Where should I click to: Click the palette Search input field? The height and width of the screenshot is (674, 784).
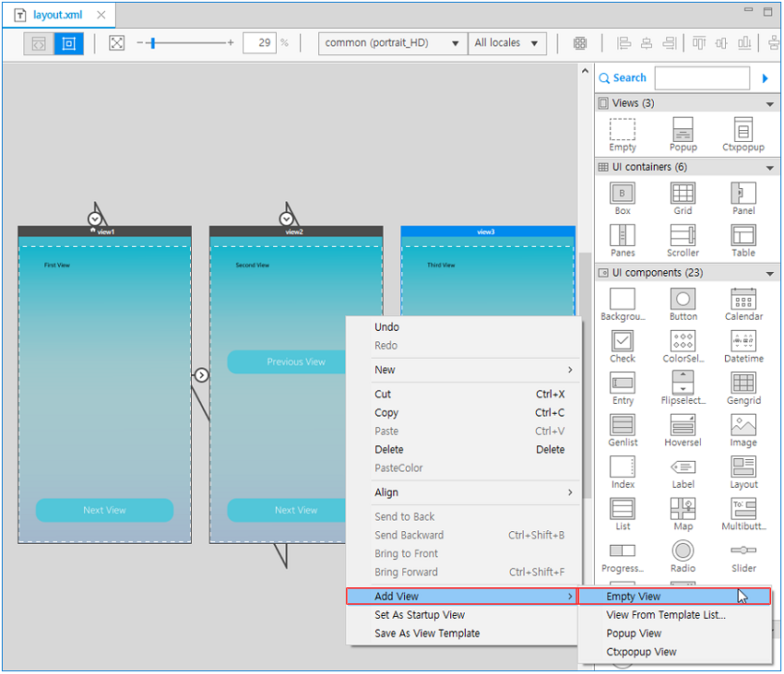[x=702, y=78]
